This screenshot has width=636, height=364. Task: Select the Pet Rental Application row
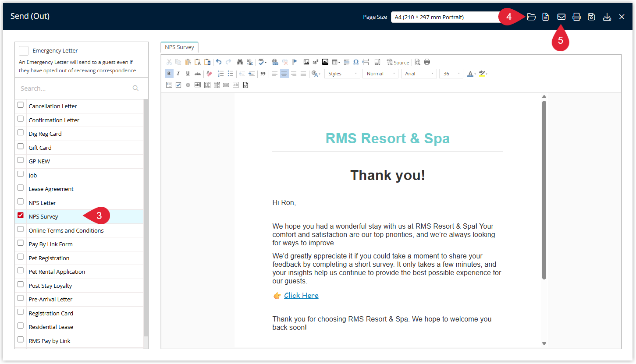(x=79, y=272)
